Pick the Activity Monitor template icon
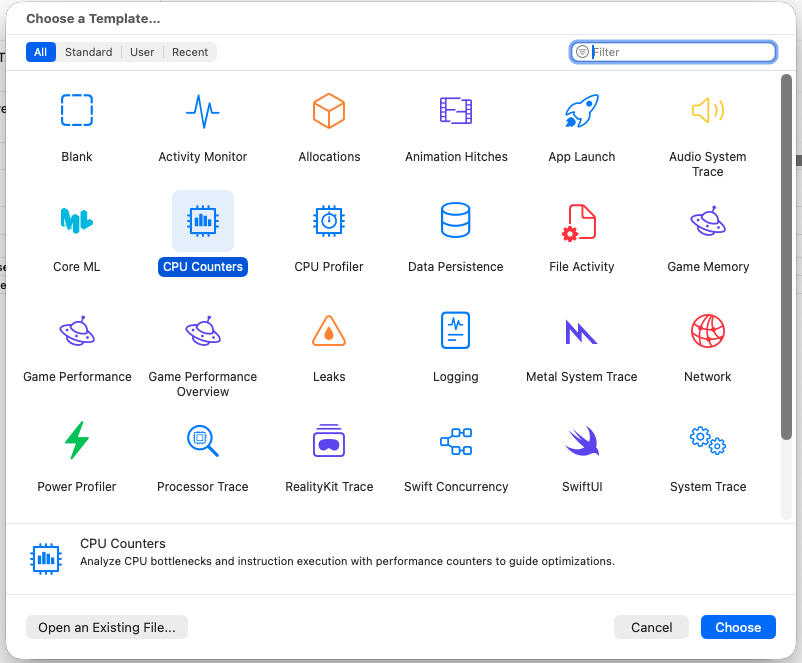The height and width of the screenshot is (663, 802). point(203,111)
